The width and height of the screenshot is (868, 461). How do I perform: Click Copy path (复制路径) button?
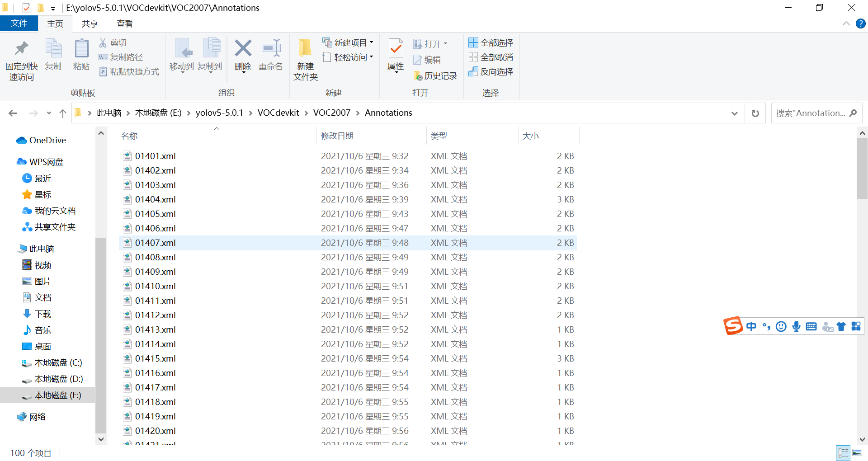121,57
